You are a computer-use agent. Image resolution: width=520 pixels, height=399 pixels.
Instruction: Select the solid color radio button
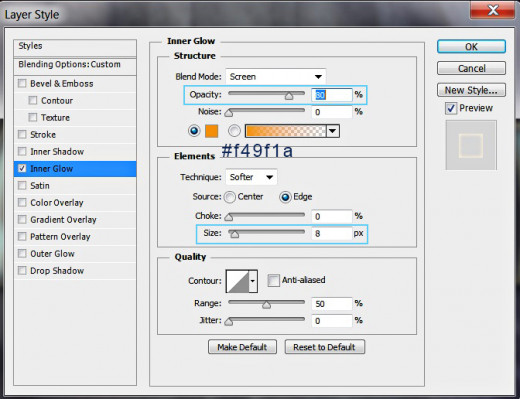click(194, 131)
